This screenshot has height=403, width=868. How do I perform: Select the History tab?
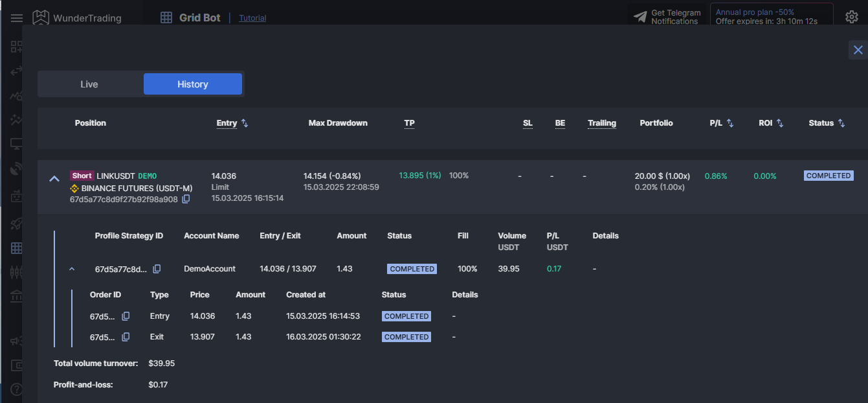(x=192, y=84)
